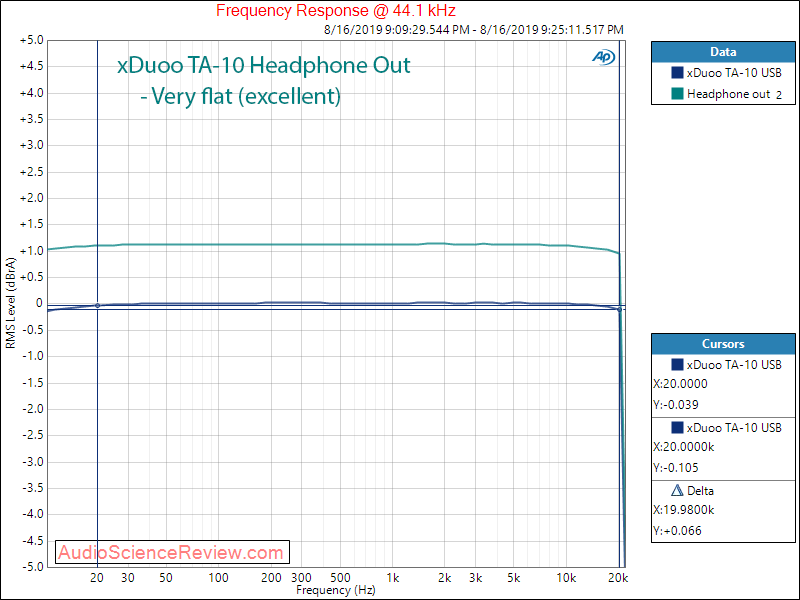Select the Data panel header
This screenshot has height=600, width=800.
(723, 52)
